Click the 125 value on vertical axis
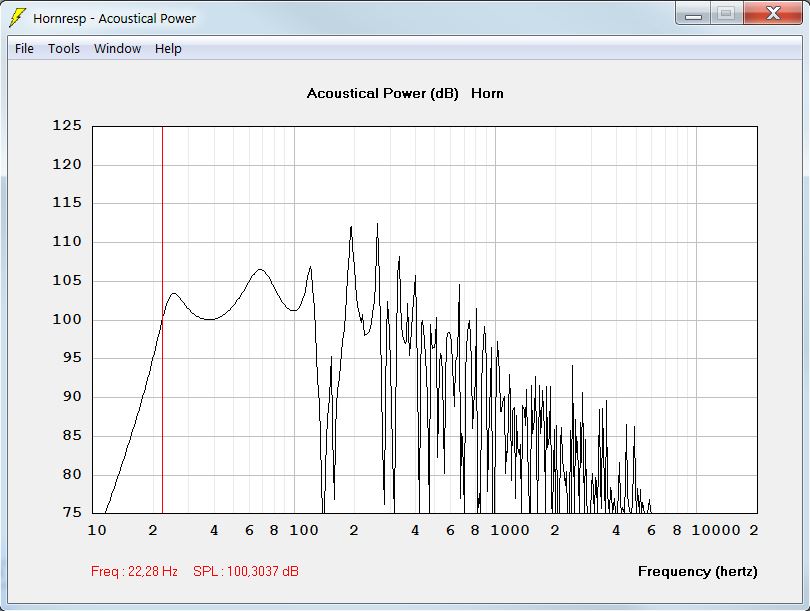Image resolution: width=810 pixels, height=611 pixels. pos(67,126)
